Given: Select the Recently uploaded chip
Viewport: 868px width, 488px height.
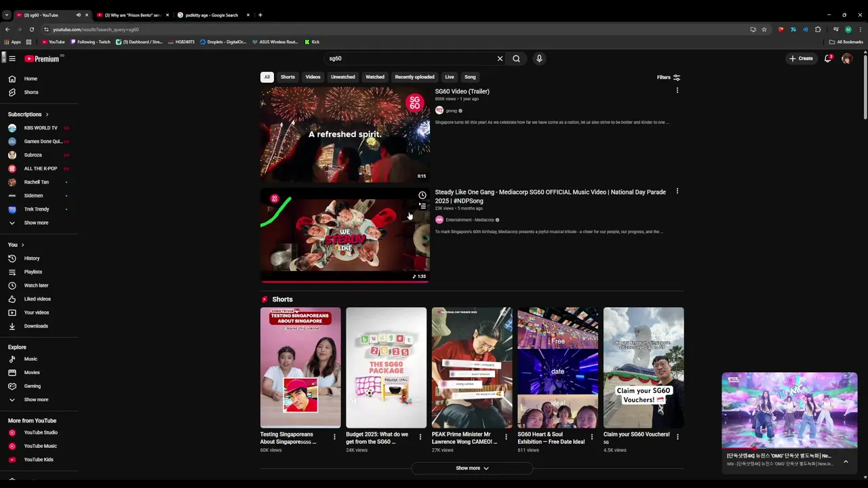Looking at the screenshot, I should (414, 77).
